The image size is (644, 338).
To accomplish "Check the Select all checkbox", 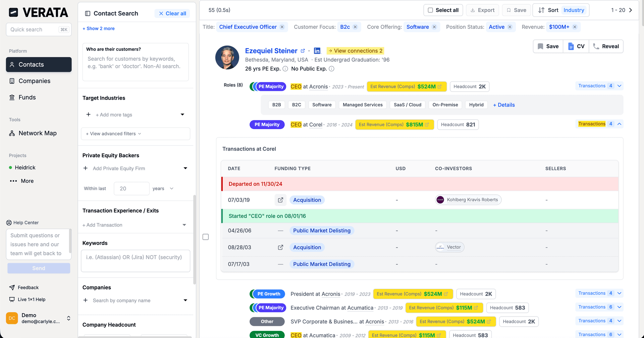I will (x=430, y=10).
